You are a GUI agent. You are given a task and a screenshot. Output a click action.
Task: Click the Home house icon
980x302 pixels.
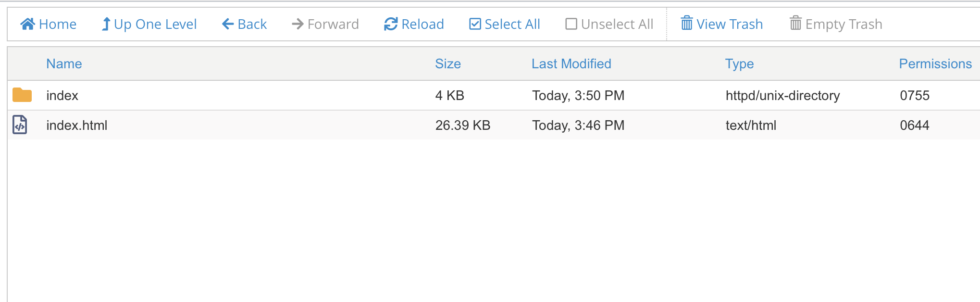(28, 24)
